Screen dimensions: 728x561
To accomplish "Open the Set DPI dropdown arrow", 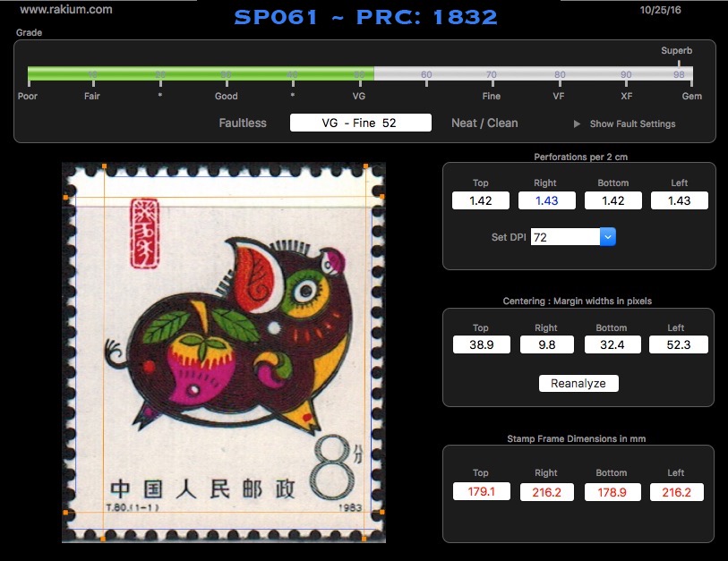I will 608,237.
